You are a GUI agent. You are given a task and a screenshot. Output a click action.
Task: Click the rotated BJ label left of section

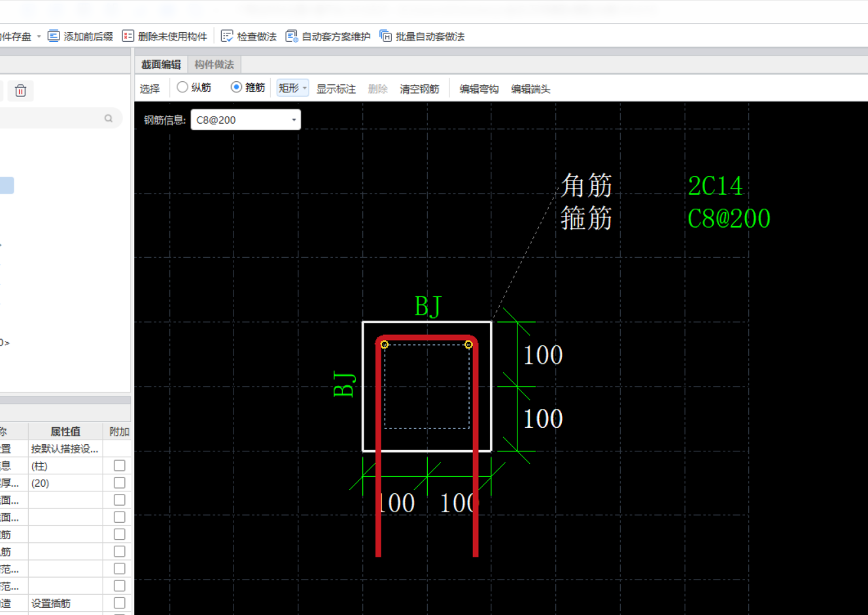(344, 384)
